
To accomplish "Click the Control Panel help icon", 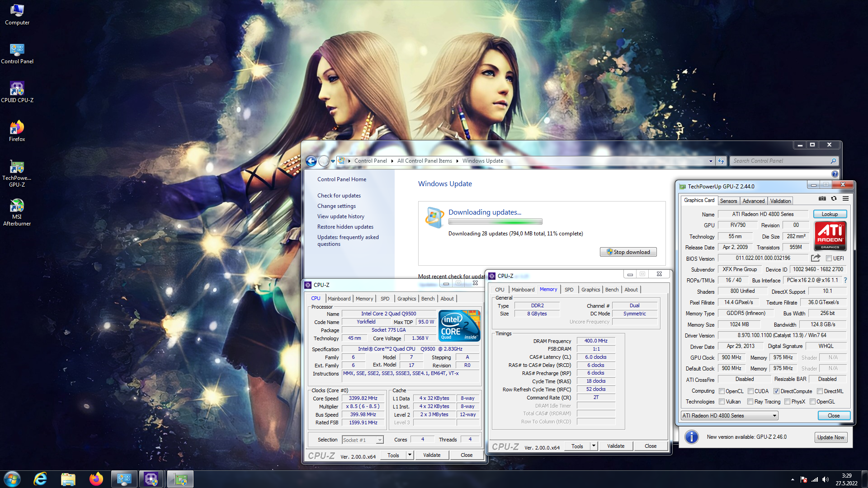I will 835,174.
